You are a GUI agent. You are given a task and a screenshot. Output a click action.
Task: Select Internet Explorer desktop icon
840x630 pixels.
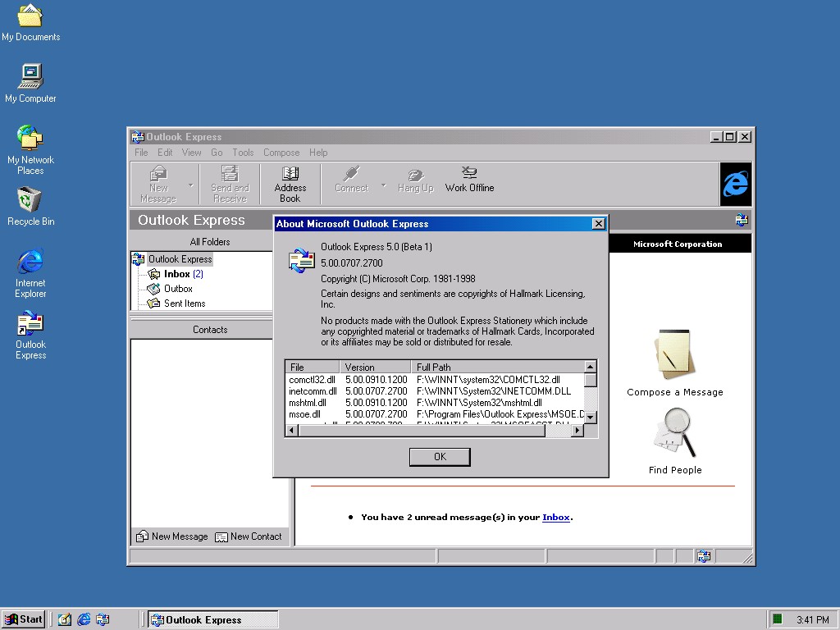[x=30, y=273]
